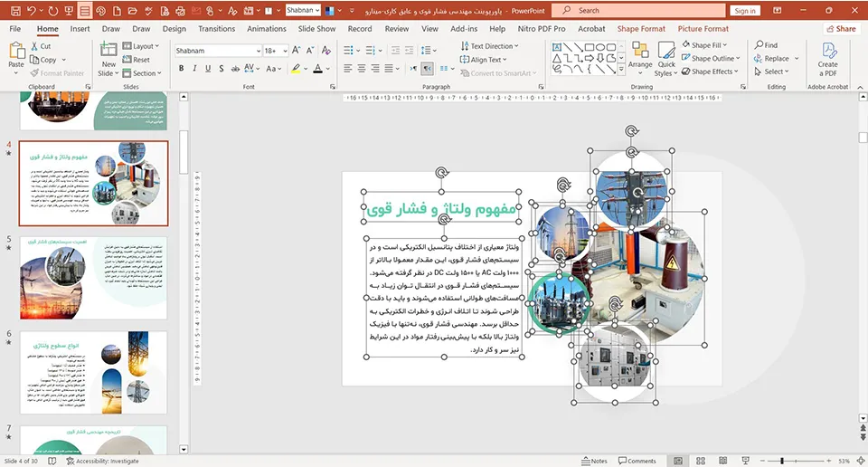Viewport: 868px width, 467px height.
Task: Open the Notes pane from status bar
Action: (x=595, y=461)
